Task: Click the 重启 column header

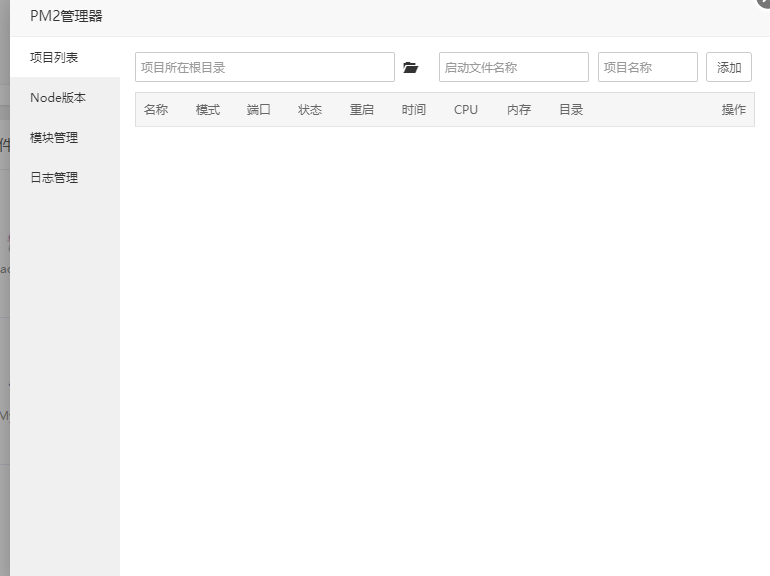Action: pyautogui.click(x=362, y=110)
